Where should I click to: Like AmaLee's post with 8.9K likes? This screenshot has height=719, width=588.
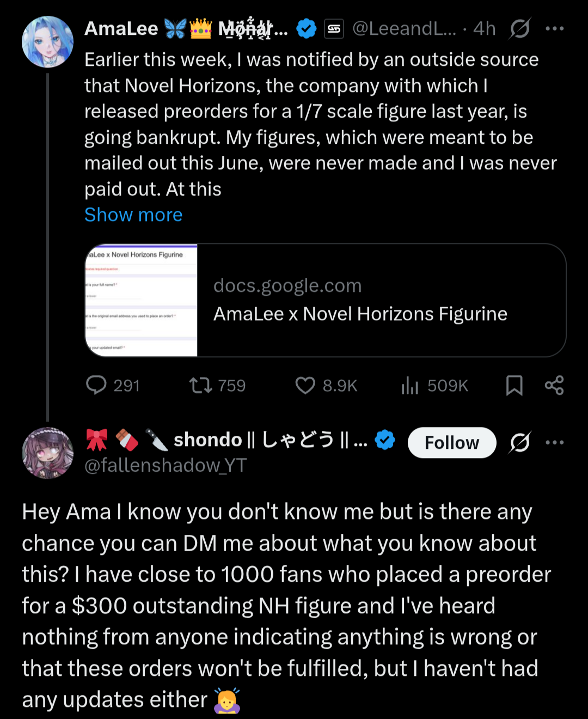(x=326, y=385)
